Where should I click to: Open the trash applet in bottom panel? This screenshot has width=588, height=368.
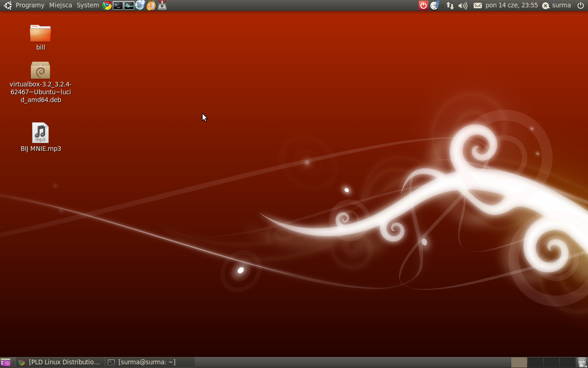pyautogui.click(x=582, y=362)
